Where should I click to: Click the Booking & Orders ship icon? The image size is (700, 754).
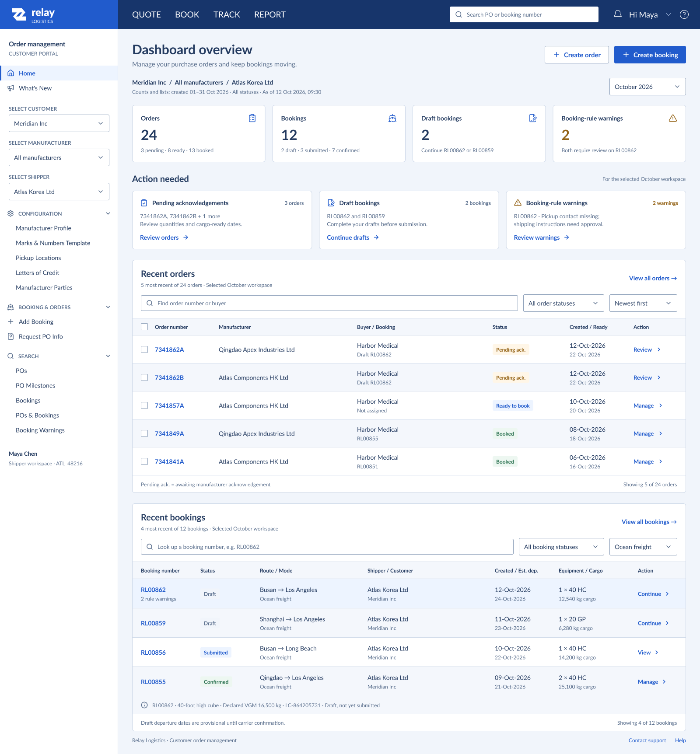pos(10,307)
